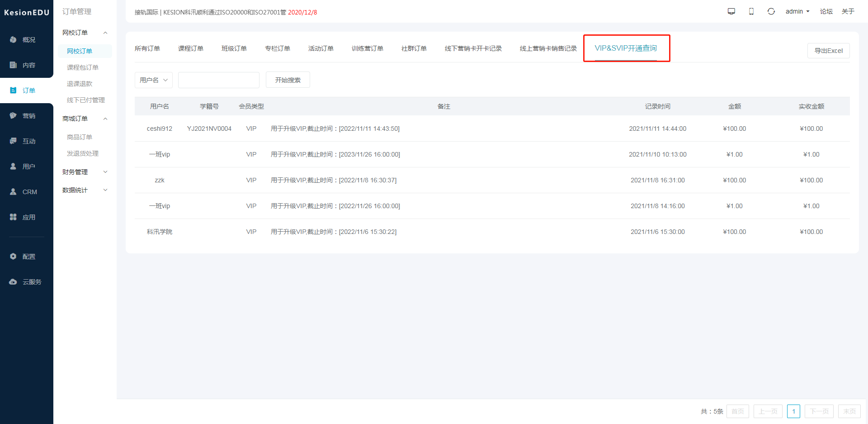Click the 记录时间 column header

point(658,106)
